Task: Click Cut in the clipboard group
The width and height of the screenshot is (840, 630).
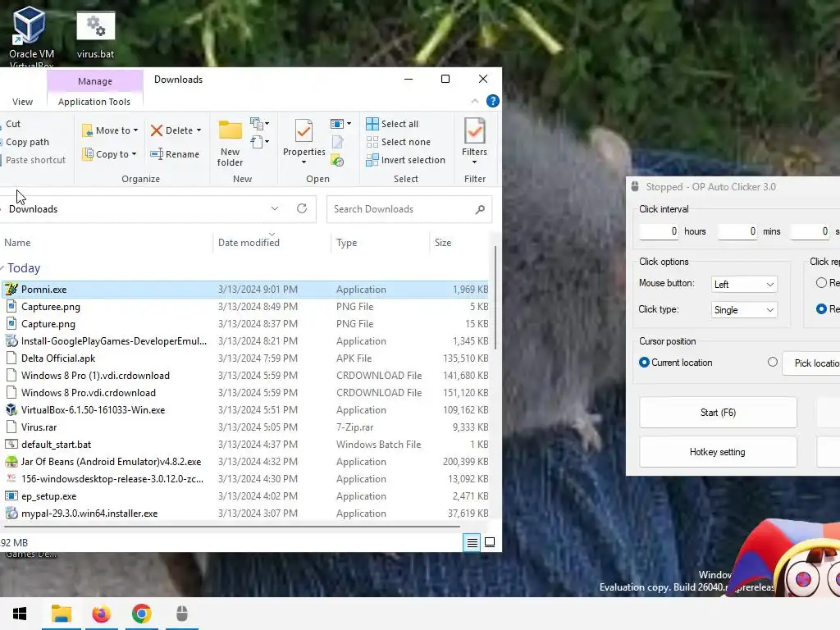Action: coord(13,124)
